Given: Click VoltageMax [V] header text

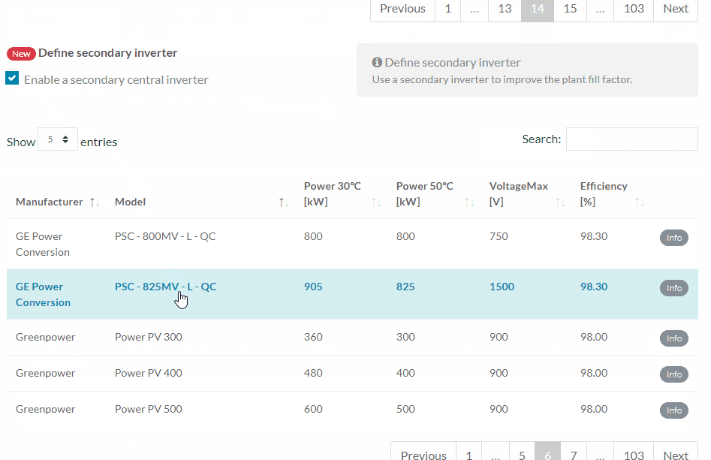Looking at the screenshot, I should pyautogui.click(x=518, y=194).
